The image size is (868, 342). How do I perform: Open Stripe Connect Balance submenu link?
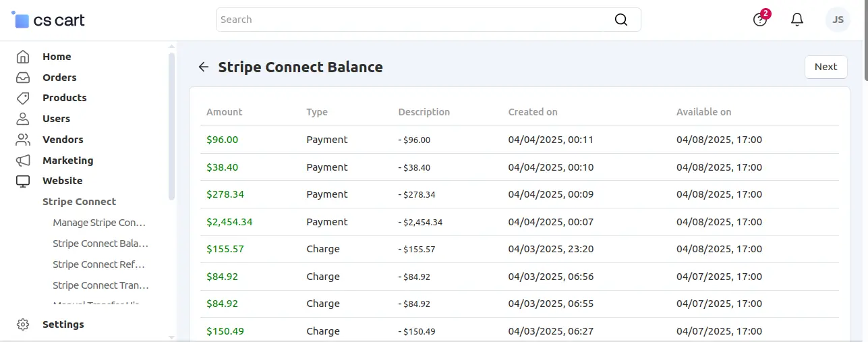(100, 244)
